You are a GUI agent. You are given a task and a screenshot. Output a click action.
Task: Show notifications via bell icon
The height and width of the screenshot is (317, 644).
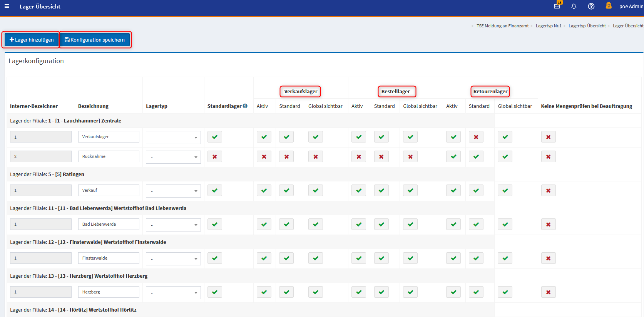[574, 6]
